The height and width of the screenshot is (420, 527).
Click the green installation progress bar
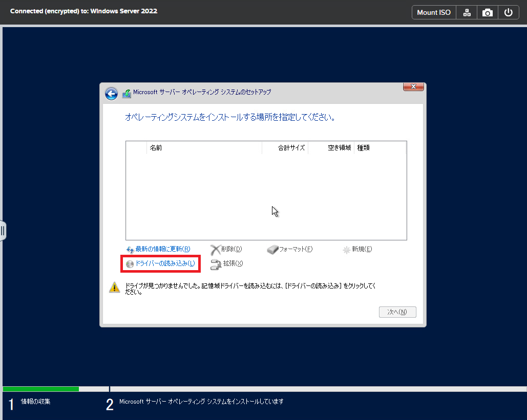(x=41, y=389)
